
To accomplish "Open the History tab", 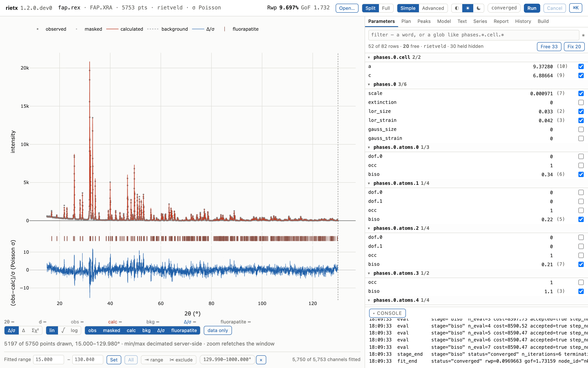I will point(523,21).
